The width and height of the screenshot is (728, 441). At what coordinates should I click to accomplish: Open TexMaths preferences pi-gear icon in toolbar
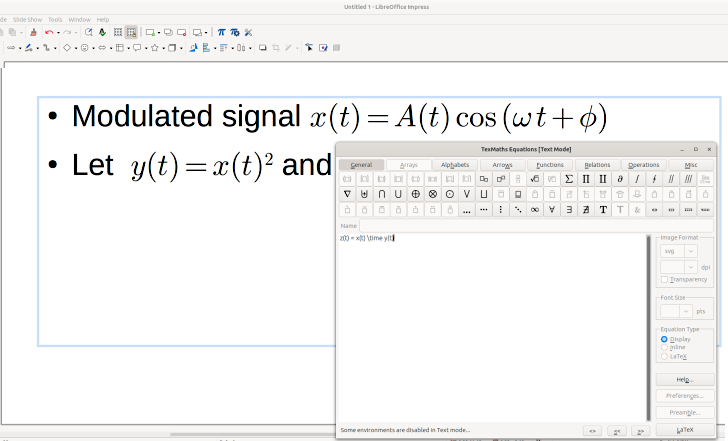click(235, 32)
